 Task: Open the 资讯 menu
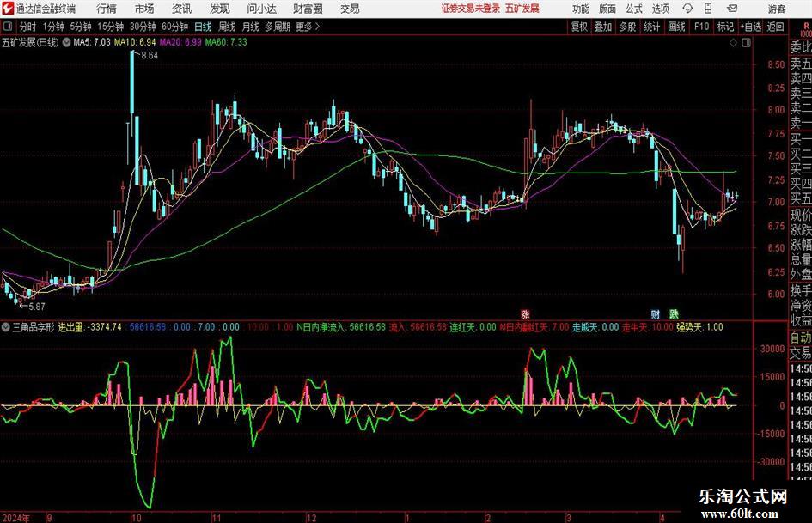click(x=182, y=9)
